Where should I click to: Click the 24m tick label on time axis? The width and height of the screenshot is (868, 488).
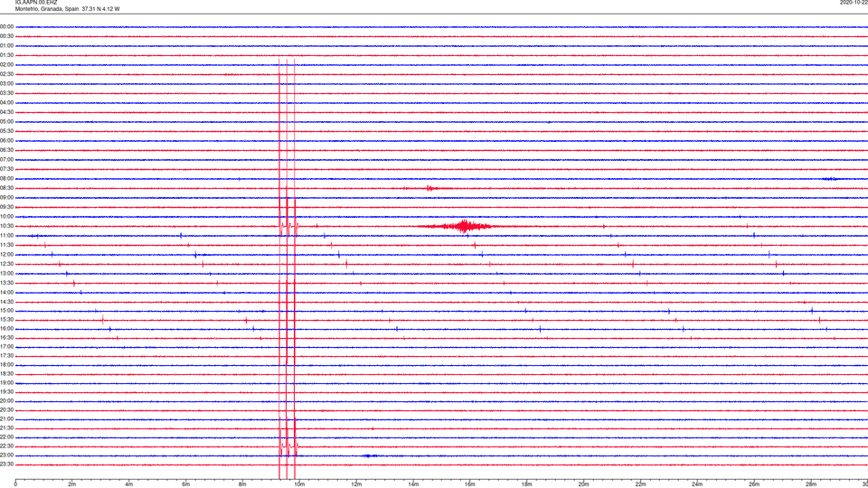[697, 484]
